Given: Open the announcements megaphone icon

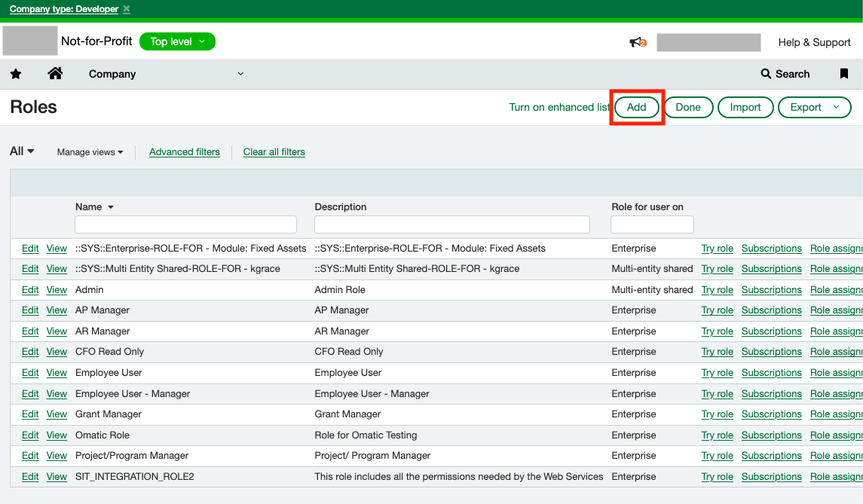Looking at the screenshot, I should pyautogui.click(x=638, y=42).
